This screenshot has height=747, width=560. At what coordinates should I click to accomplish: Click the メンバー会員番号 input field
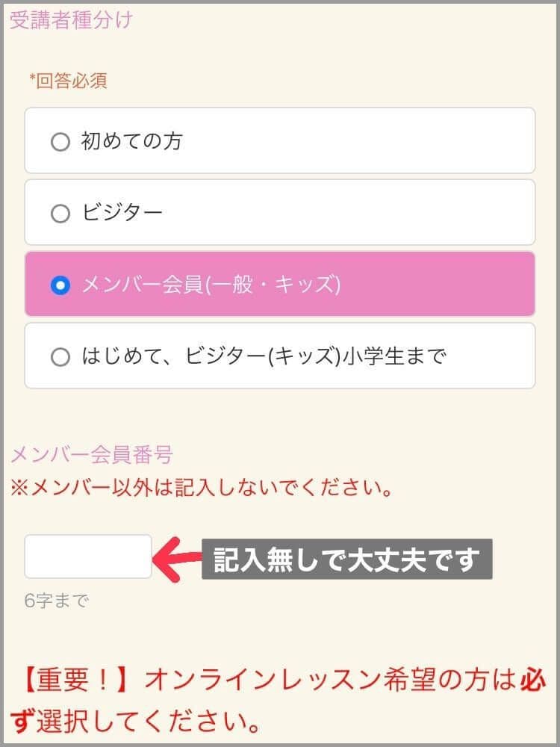point(88,557)
